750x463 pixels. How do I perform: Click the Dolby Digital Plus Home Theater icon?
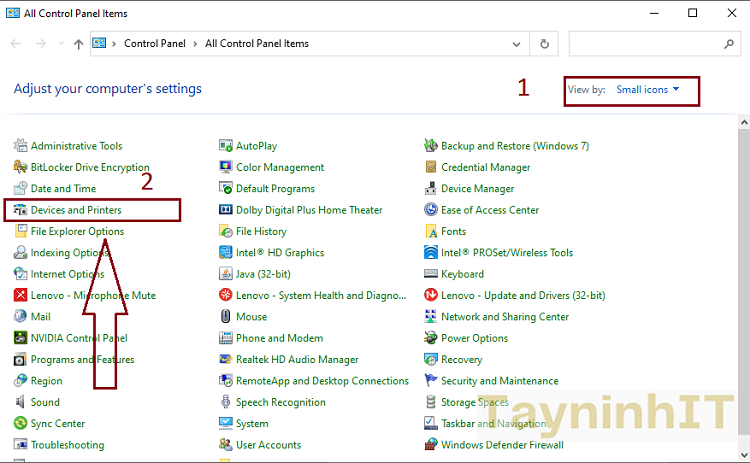coord(226,210)
